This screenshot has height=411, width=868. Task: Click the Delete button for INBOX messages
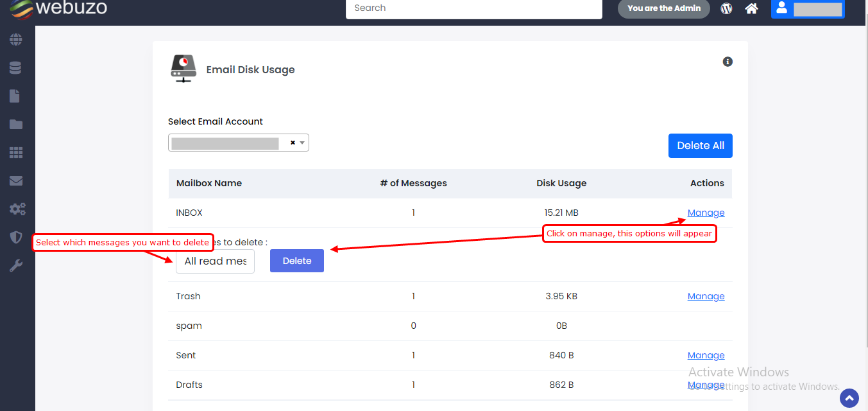[296, 261]
